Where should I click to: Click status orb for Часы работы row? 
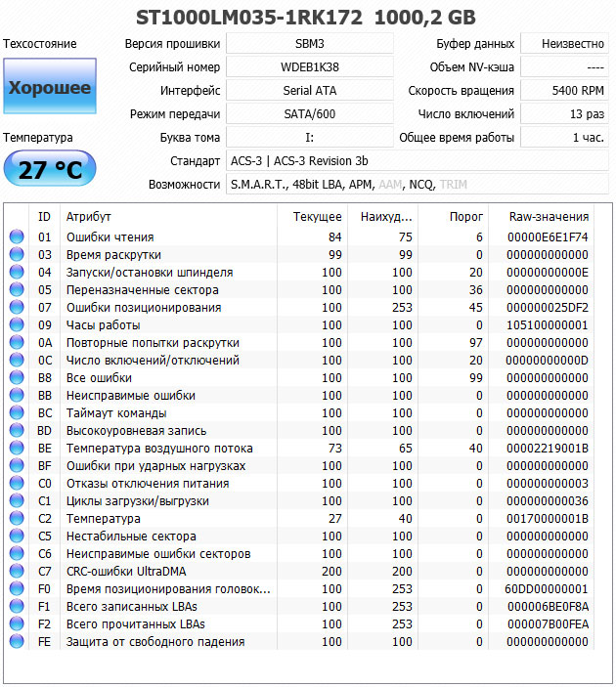(x=17, y=324)
